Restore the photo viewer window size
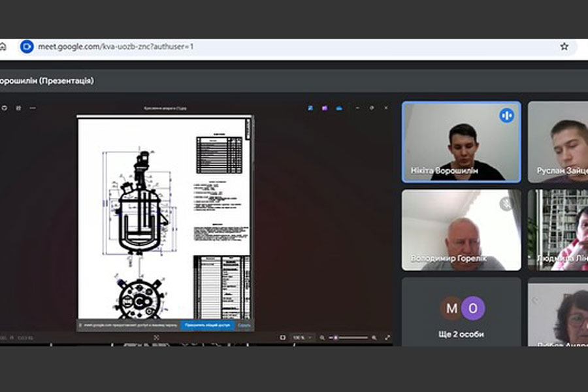This screenshot has height=392, width=588. coord(372,108)
